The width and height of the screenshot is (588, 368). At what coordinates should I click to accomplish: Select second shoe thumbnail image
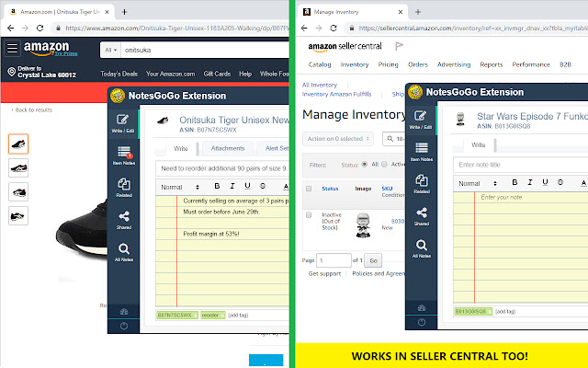pyautogui.click(x=18, y=167)
